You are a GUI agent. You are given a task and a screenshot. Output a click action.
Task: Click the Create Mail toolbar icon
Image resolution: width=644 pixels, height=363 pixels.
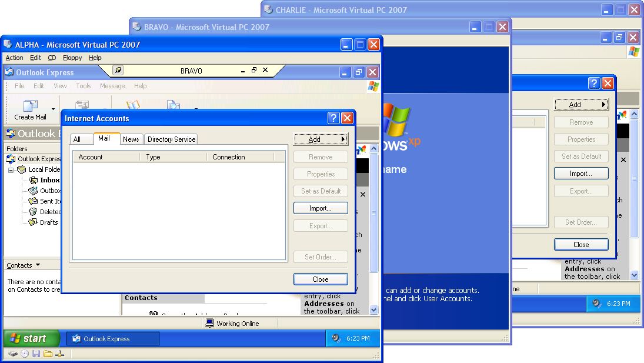point(30,106)
